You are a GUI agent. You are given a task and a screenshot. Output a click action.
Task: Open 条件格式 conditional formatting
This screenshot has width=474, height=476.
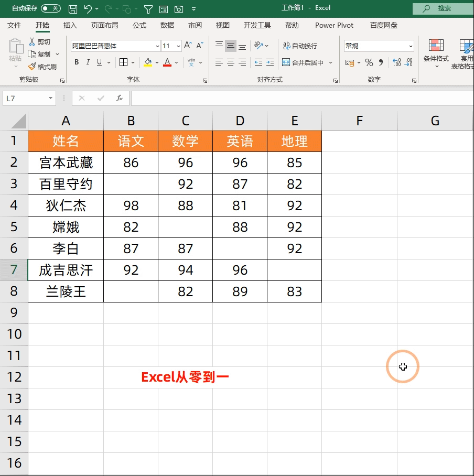pos(436,53)
